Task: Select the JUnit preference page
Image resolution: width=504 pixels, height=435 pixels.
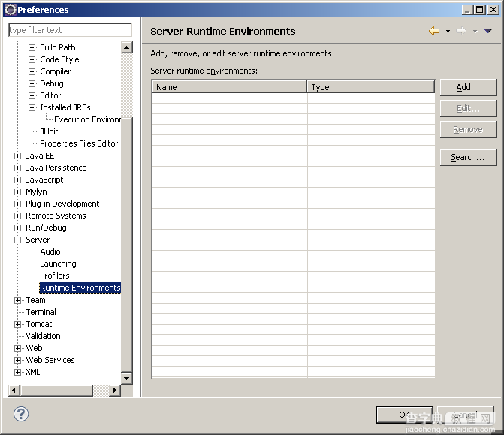Action: 49,131
